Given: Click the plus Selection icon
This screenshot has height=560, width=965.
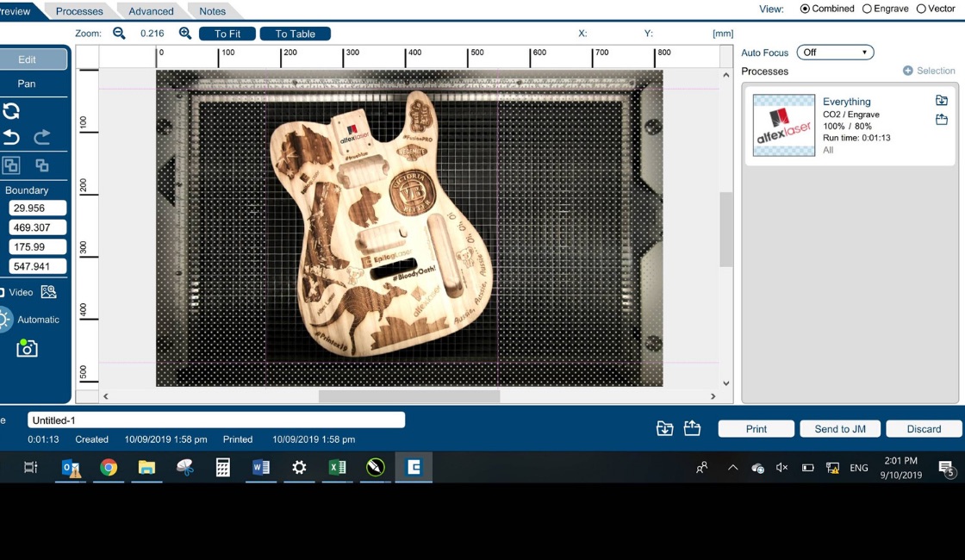Looking at the screenshot, I should 908,71.
